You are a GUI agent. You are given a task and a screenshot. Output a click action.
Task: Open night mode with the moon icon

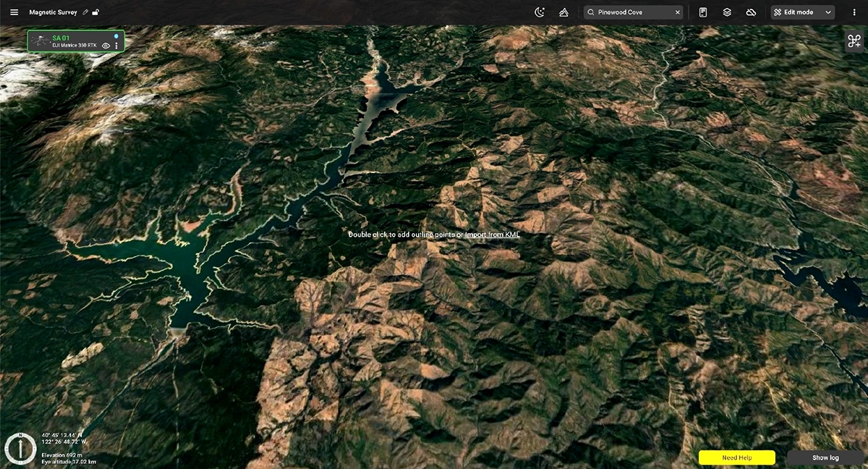click(539, 12)
